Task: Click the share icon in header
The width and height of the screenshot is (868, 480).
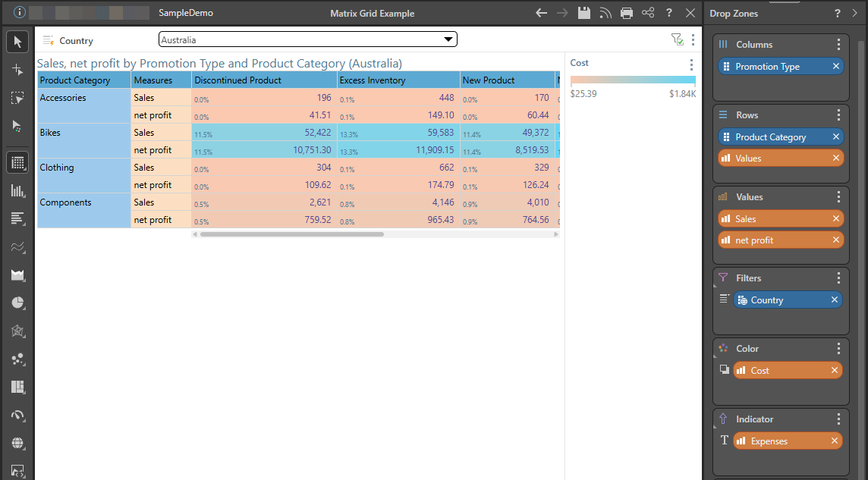Action: click(x=647, y=13)
